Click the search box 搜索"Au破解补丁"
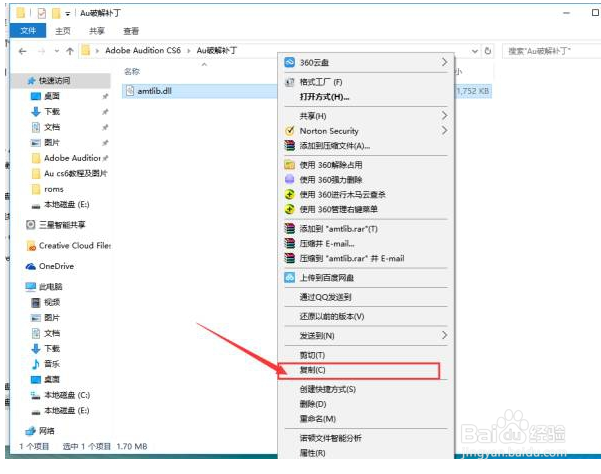Screen dimensions: 601x474 pyautogui.click(x=551, y=51)
